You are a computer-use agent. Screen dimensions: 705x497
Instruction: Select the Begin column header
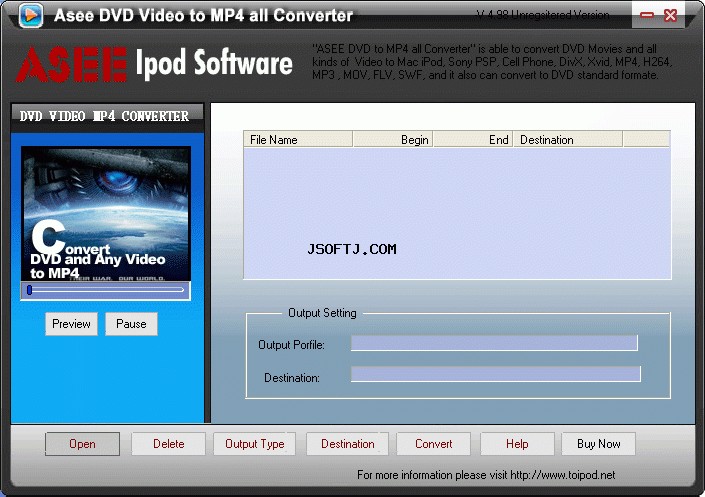pyautogui.click(x=393, y=139)
